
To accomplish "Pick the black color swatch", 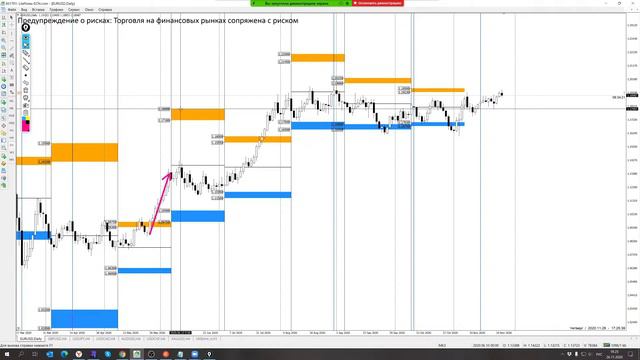I will click(x=28, y=122).
